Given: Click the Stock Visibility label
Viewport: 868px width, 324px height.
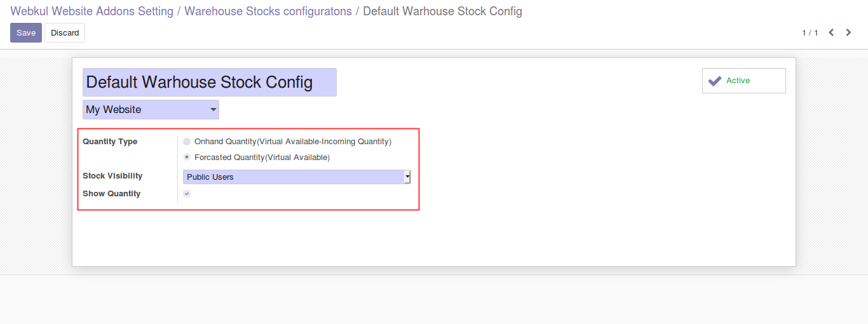Looking at the screenshot, I should [x=112, y=176].
